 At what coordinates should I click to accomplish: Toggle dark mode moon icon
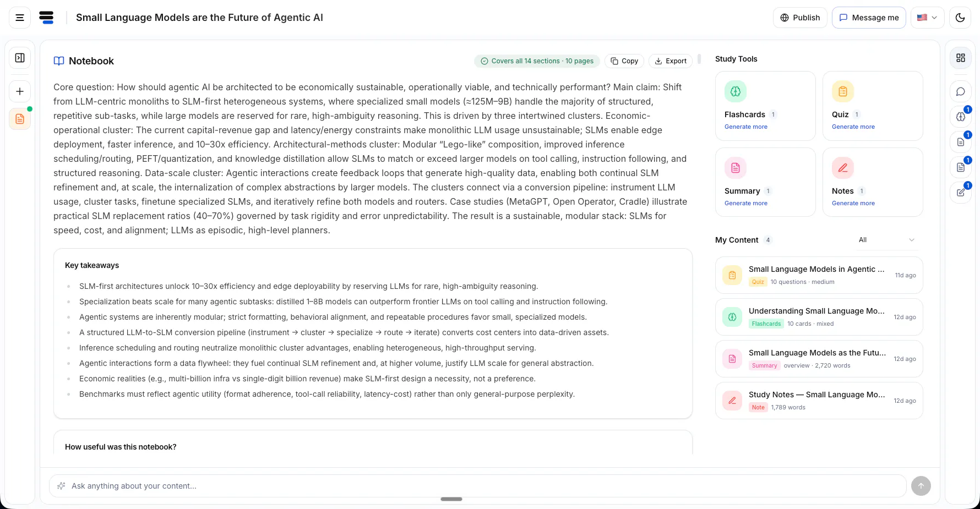tap(960, 18)
